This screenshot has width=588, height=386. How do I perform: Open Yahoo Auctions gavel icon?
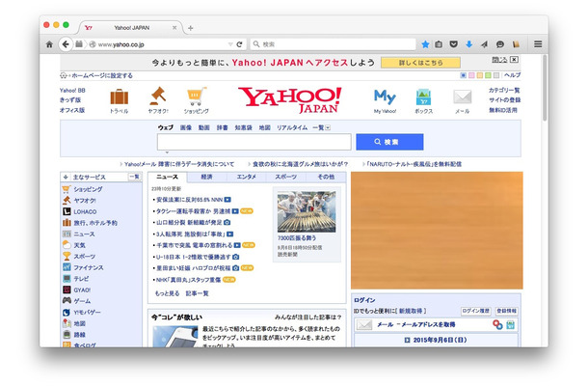click(158, 96)
